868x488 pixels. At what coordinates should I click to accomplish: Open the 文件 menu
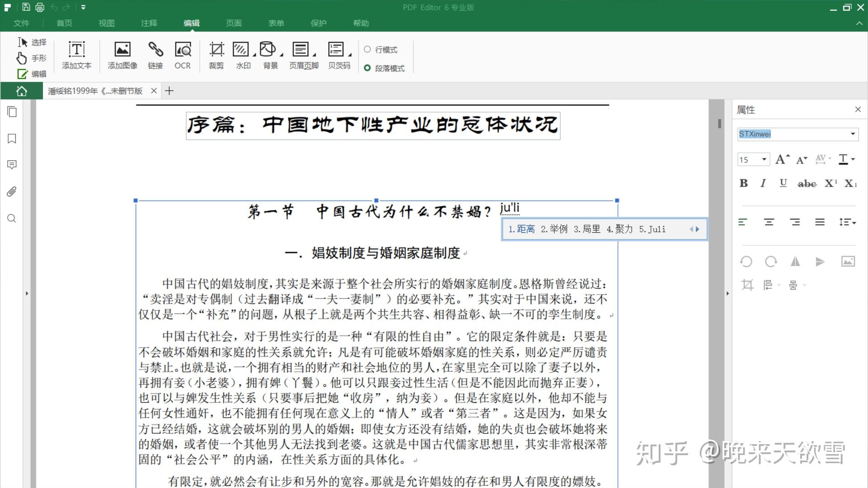21,23
